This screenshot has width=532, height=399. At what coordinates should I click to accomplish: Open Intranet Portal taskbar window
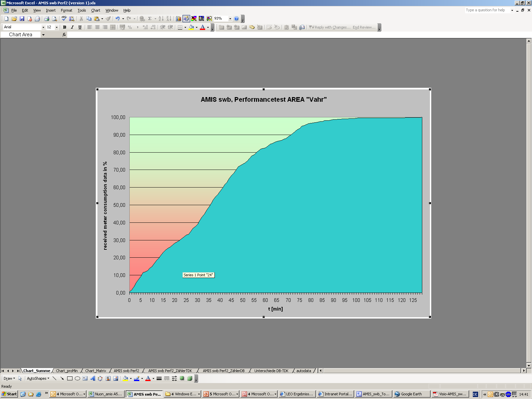(x=335, y=394)
